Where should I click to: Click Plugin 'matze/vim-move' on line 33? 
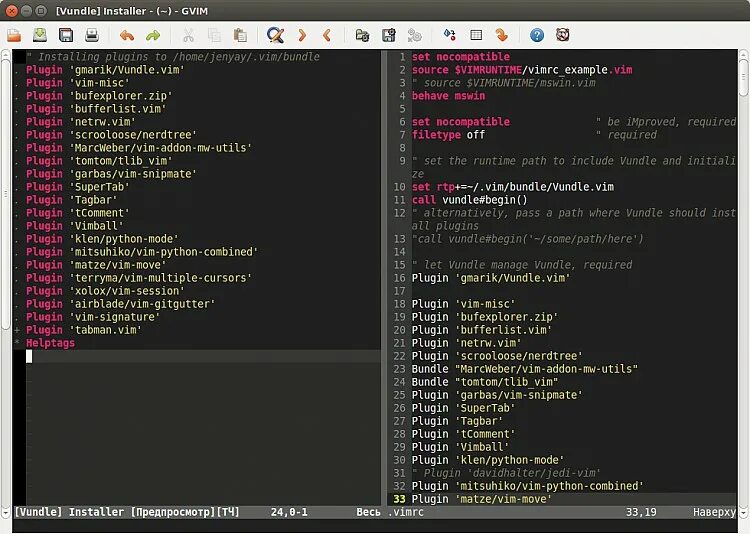tap(482, 499)
